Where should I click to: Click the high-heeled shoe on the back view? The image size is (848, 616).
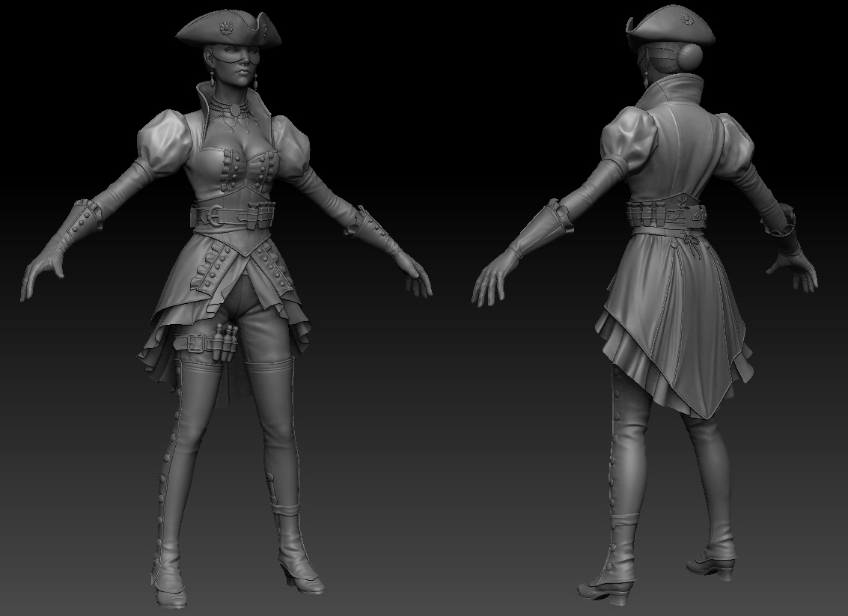tap(715, 564)
